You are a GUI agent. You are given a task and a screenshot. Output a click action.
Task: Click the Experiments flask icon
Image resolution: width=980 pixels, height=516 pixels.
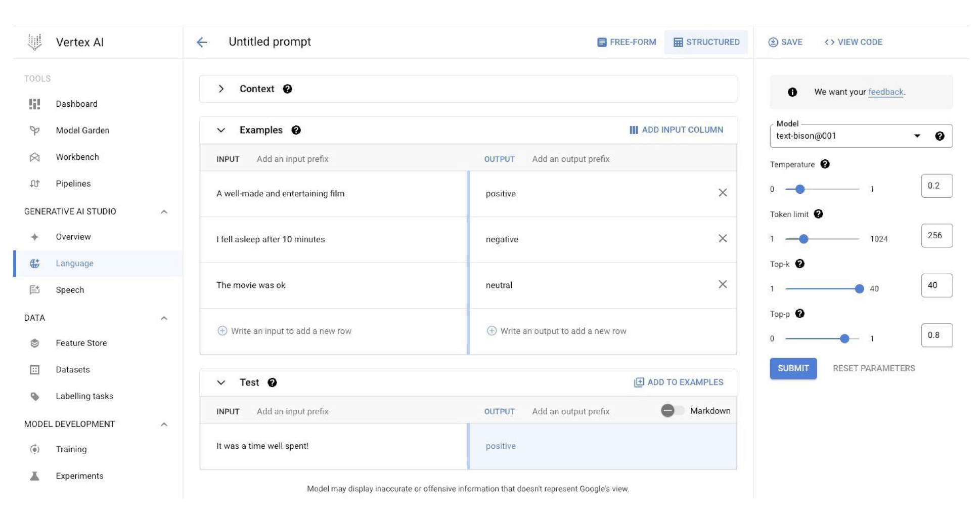coord(34,476)
